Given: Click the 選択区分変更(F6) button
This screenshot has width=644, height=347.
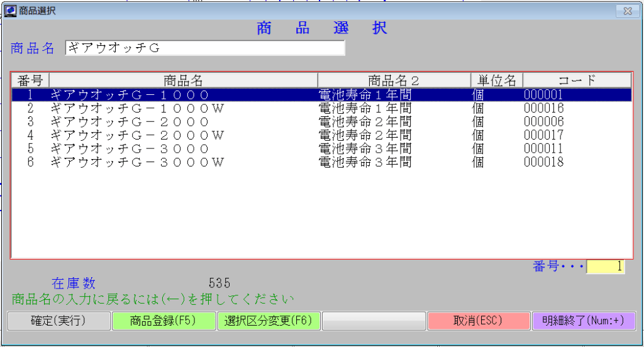Looking at the screenshot, I should coord(269,321).
